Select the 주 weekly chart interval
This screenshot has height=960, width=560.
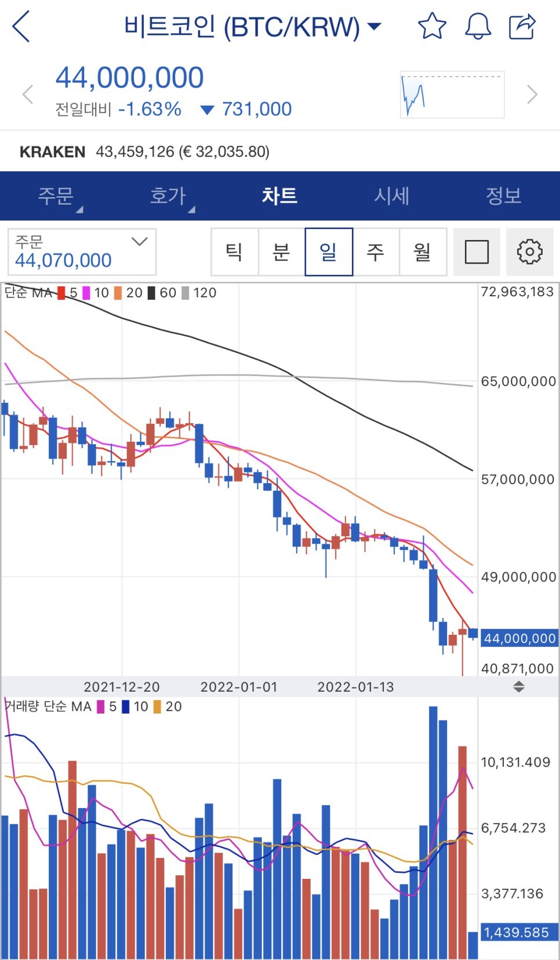376,252
